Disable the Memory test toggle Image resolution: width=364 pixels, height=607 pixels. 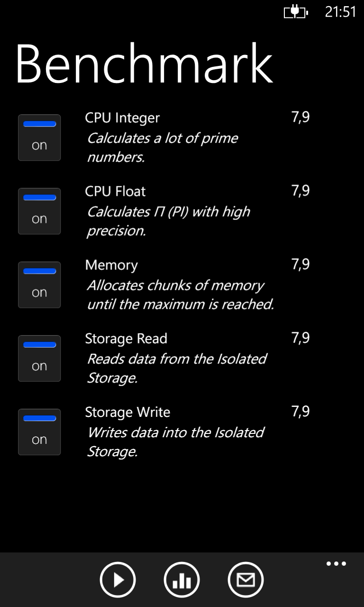(39, 285)
